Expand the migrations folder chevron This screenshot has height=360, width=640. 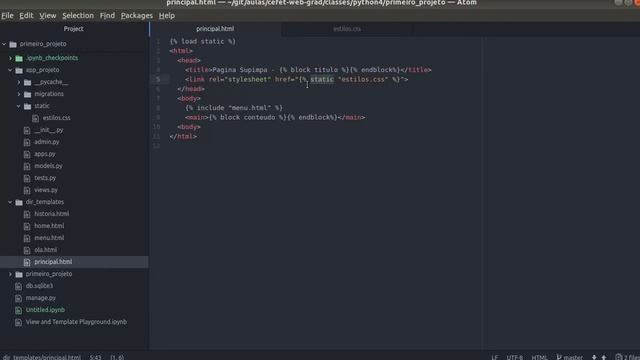coord(19,94)
